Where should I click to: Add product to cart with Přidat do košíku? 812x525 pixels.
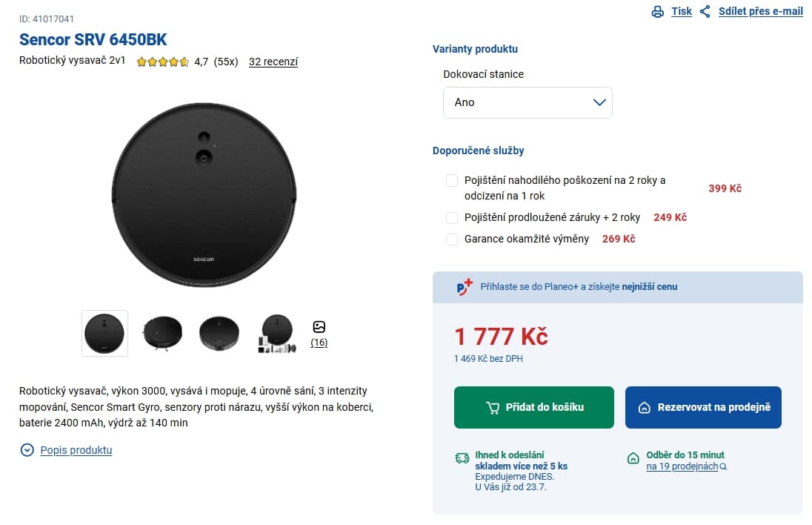(x=534, y=407)
